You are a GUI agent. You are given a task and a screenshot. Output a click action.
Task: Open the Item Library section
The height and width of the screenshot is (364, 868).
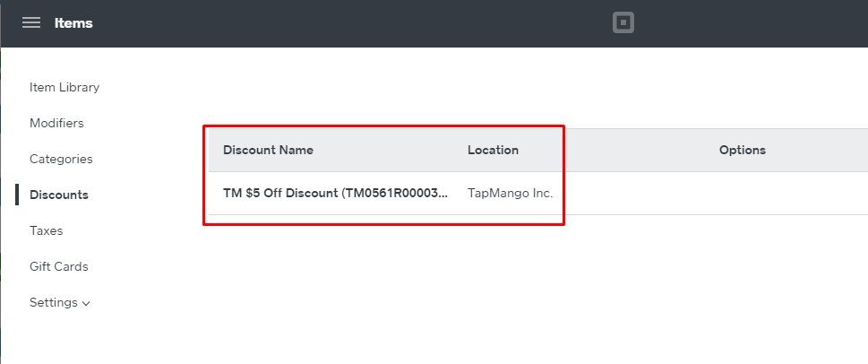point(64,87)
